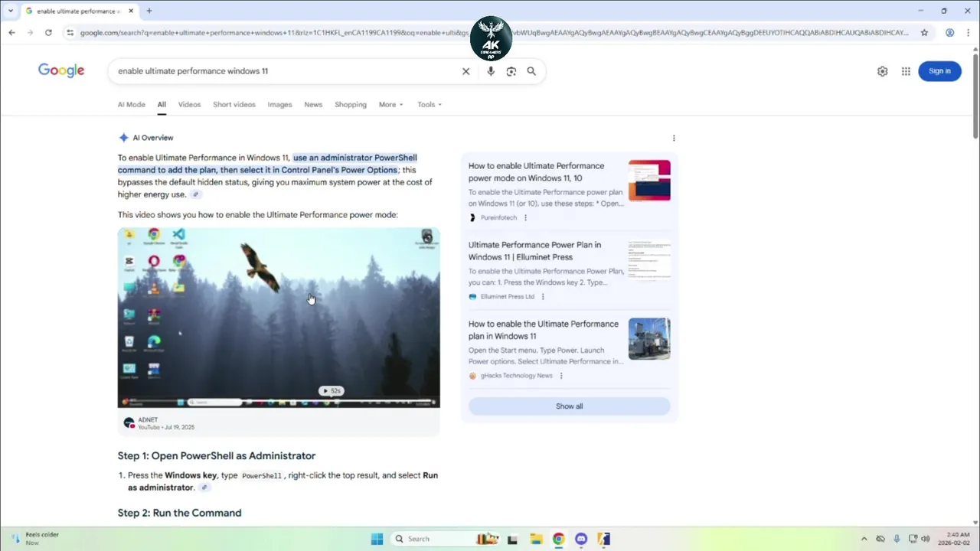Click the Sign in button
Image resolution: width=980 pixels, height=551 pixels.
point(939,71)
